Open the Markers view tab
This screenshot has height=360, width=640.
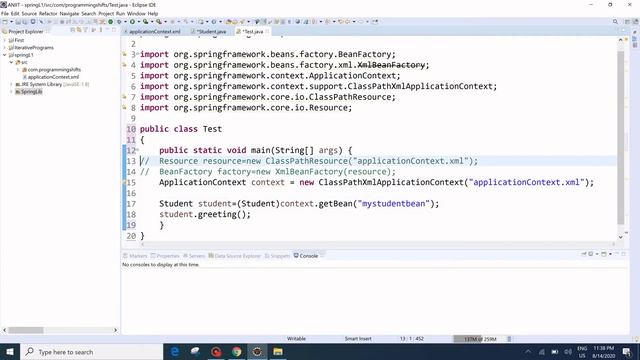point(135,256)
